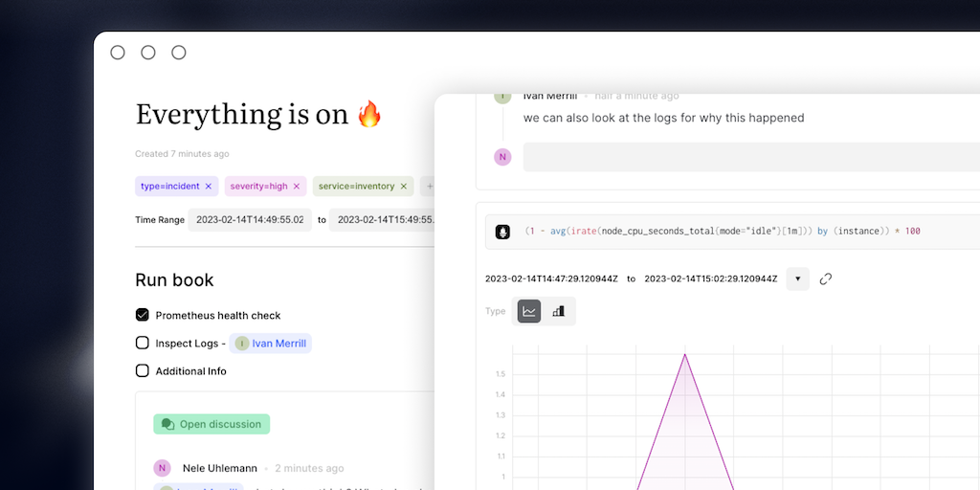980x490 pixels.
Task: Click the Open discussion button
Action: 212,424
